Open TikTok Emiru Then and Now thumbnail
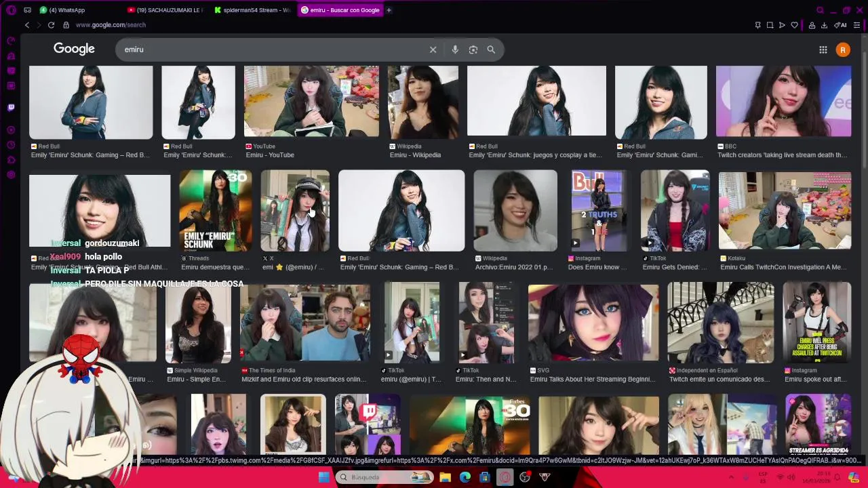 pyautogui.click(x=486, y=323)
